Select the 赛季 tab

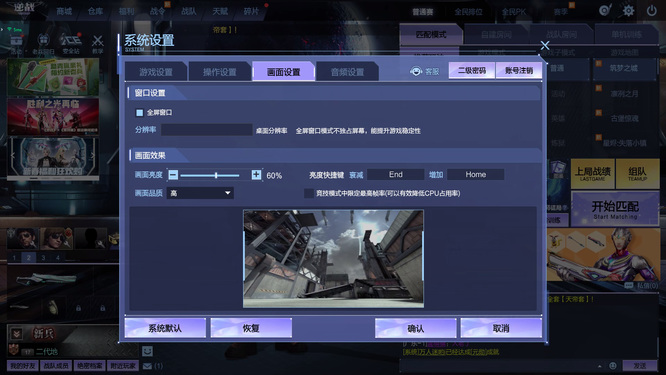coord(561,12)
